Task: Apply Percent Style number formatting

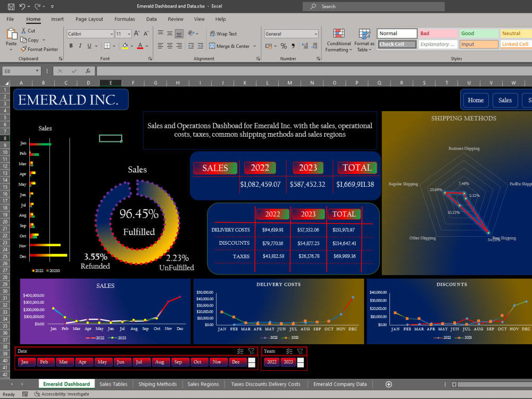Action: point(284,46)
